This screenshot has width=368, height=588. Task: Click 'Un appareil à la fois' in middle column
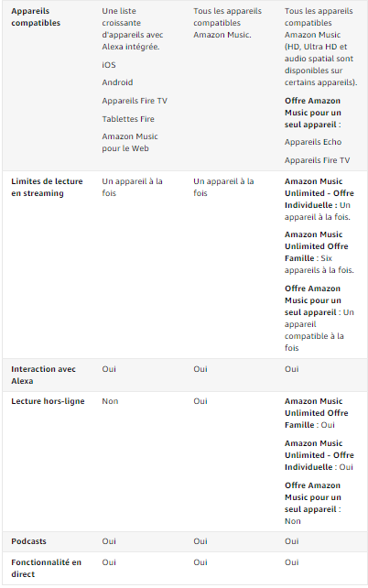point(223,187)
